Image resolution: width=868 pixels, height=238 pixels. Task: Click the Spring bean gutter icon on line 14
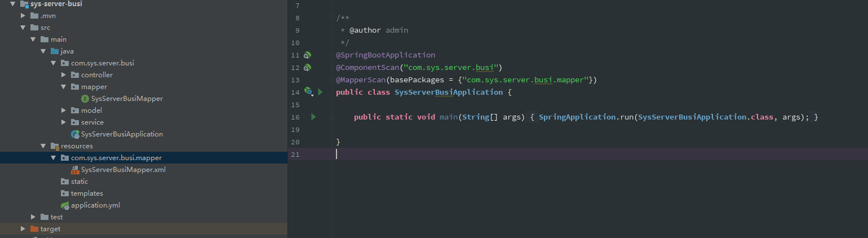pyautogui.click(x=308, y=91)
